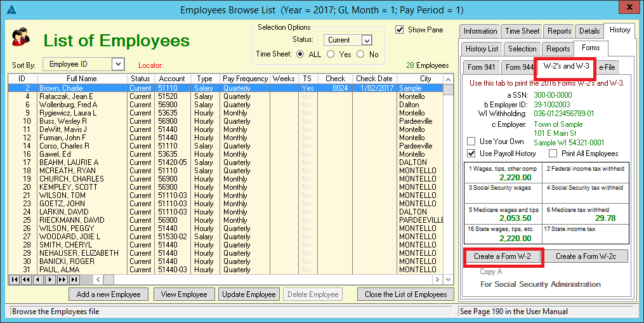Select the Rataczak, Jean E employee row
The height and width of the screenshot is (323, 644).
click(63, 96)
